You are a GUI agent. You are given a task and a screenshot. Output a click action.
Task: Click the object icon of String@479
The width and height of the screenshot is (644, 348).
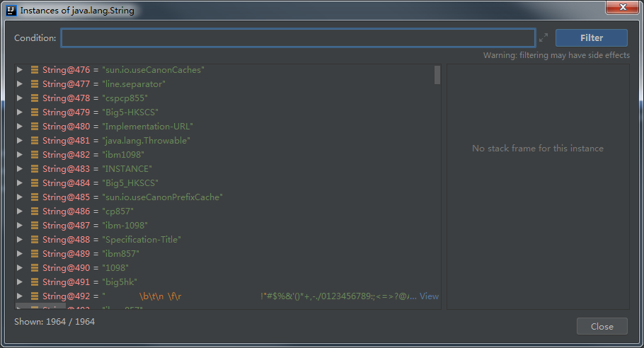coord(35,112)
